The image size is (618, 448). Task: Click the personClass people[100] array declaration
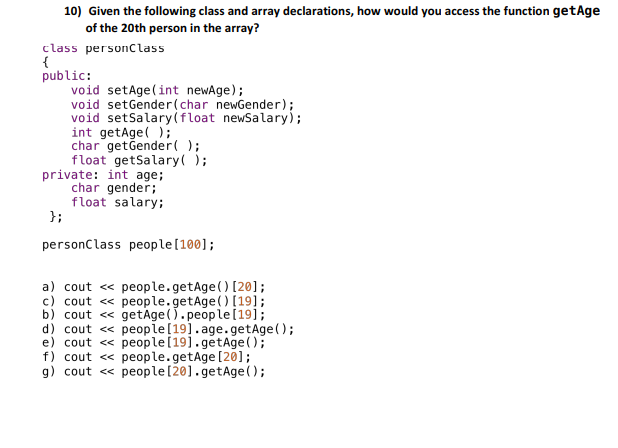click(128, 245)
